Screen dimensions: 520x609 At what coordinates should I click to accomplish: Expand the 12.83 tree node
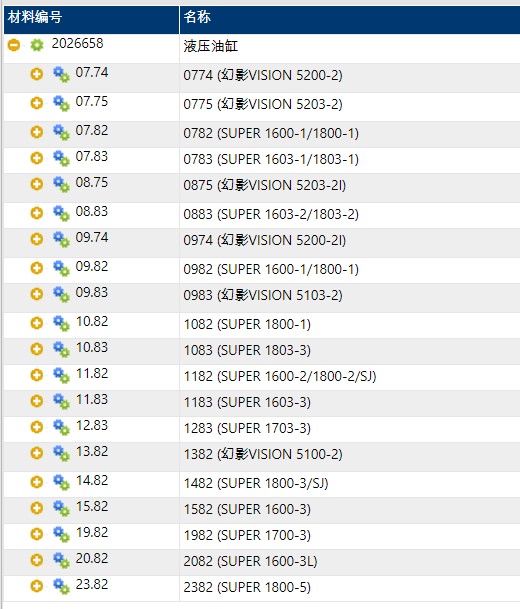[x=37, y=427]
